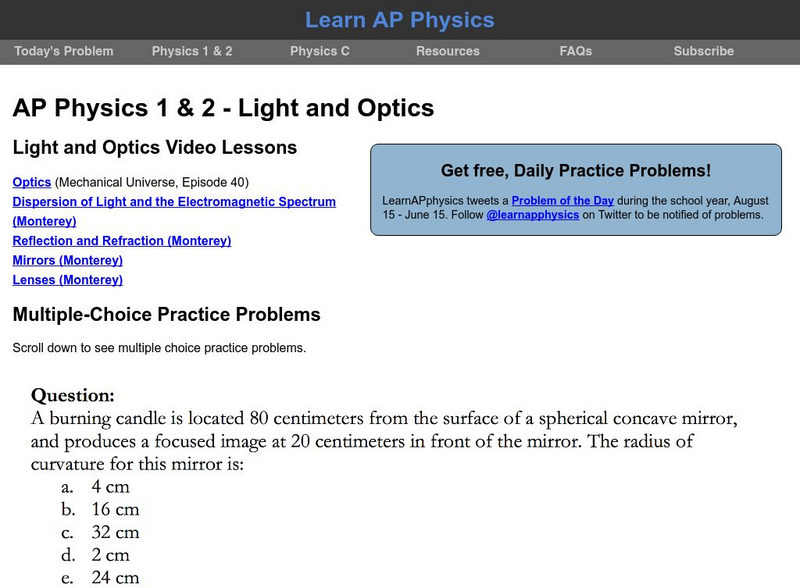Open the Today's Problem navigation menu item

point(64,51)
